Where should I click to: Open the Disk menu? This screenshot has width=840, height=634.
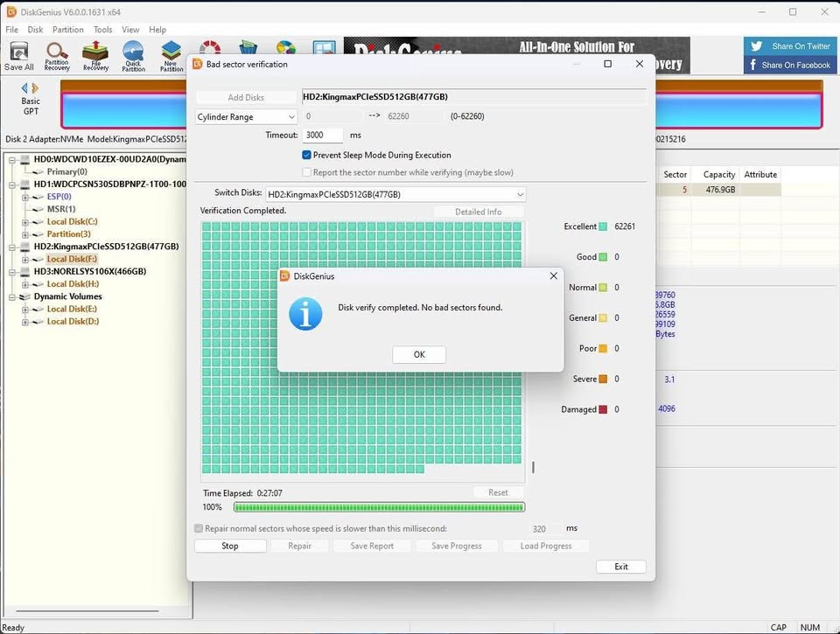(35, 30)
